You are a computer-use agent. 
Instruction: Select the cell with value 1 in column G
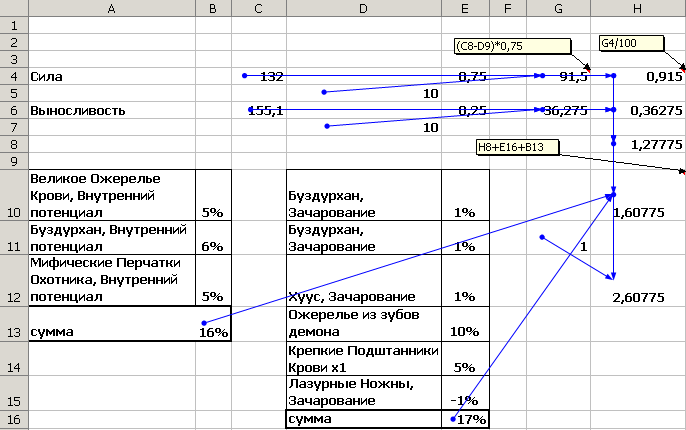[559, 238]
